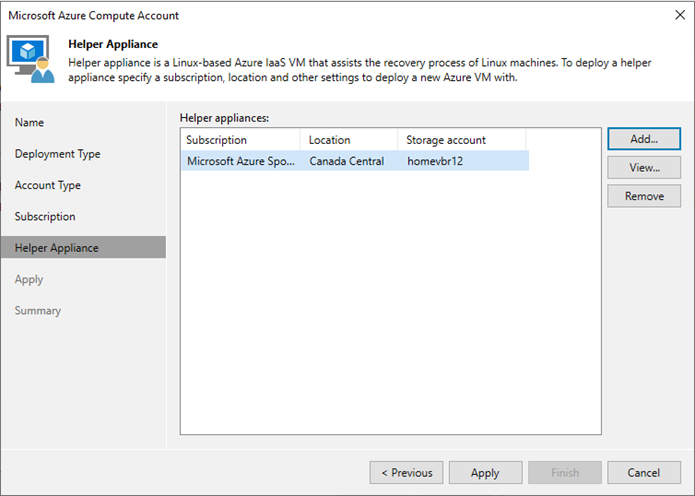This screenshot has height=496, width=695.
Task: Click the homevbr12 storage account cell
Action: click(x=435, y=161)
